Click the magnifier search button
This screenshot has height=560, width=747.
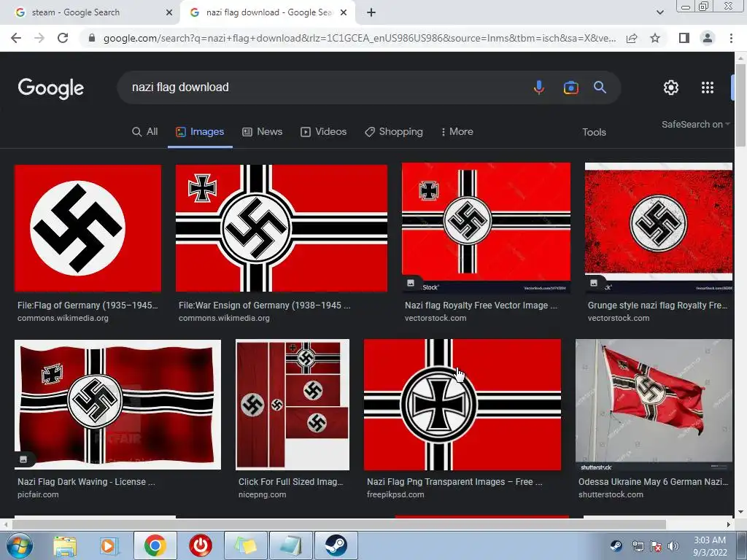(600, 87)
